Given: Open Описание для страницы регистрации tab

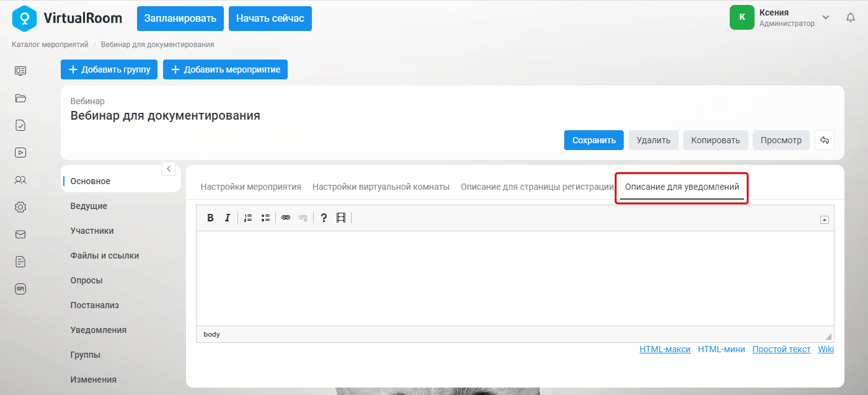Looking at the screenshot, I should (537, 187).
